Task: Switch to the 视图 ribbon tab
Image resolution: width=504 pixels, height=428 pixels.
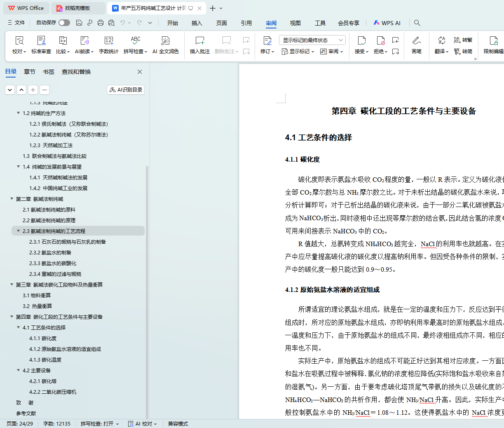Action: click(295, 23)
